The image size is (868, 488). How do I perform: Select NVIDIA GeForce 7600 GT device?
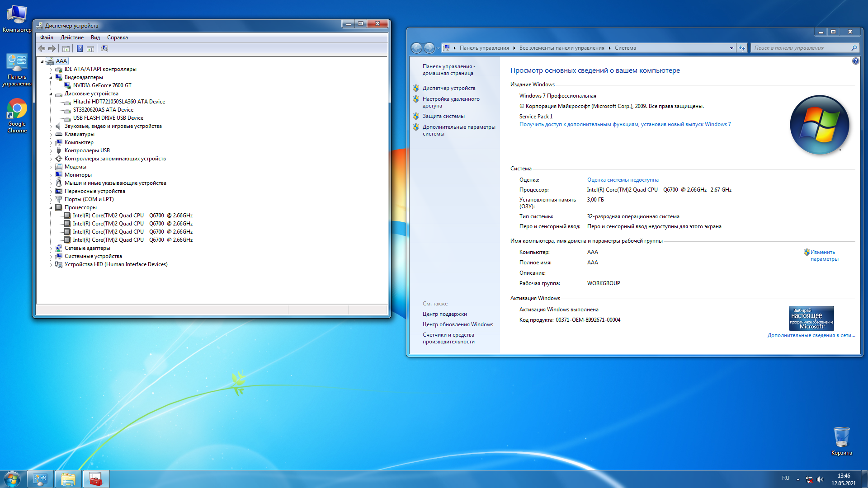[102, 85]
